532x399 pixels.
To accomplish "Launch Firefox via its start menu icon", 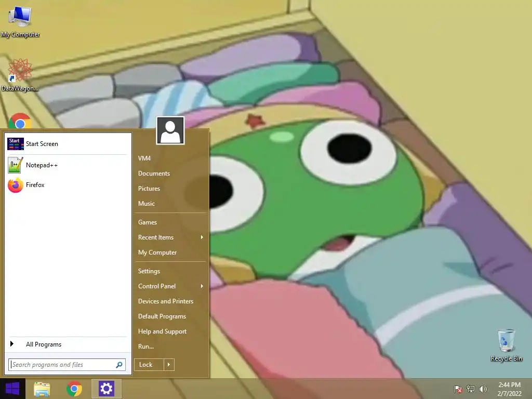I will pos(15,185).
